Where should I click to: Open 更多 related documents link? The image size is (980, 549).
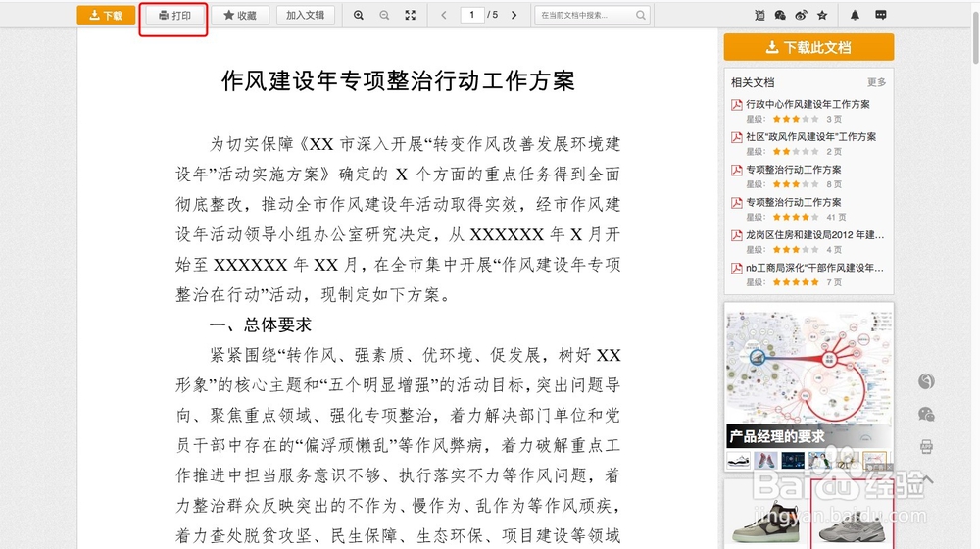(876, 82)
